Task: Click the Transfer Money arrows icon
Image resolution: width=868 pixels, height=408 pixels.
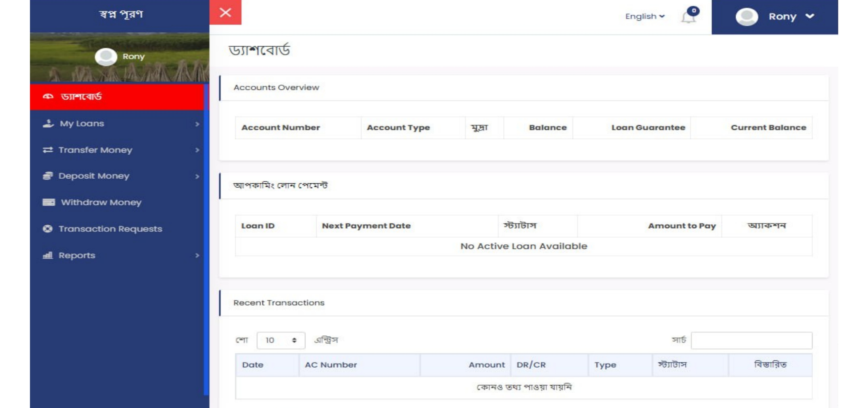Action: pyautogui.click(x=48, y=150)
